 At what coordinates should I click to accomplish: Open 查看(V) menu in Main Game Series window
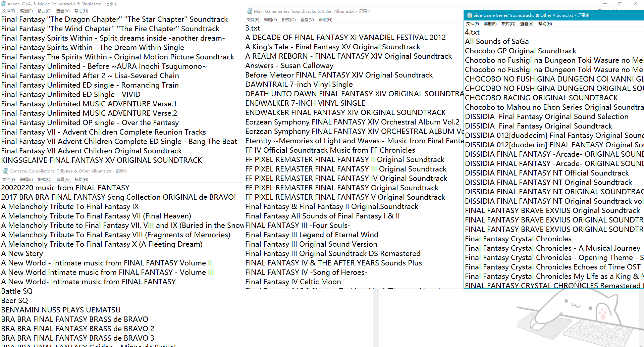307,20
